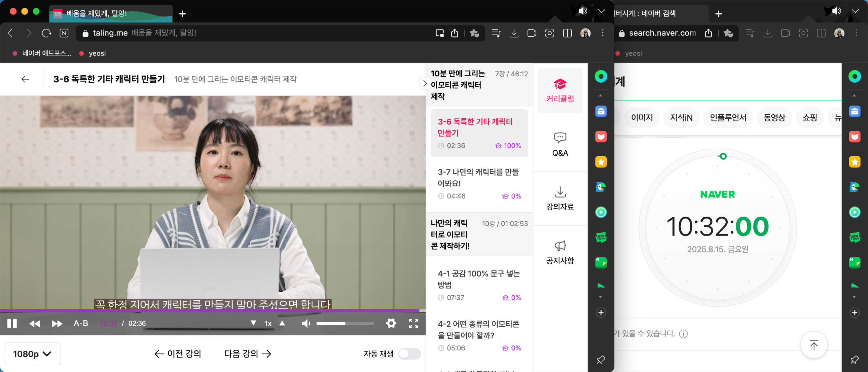
Task: Decrease playback speed with down arrow
Action: (x=253, y=323)
